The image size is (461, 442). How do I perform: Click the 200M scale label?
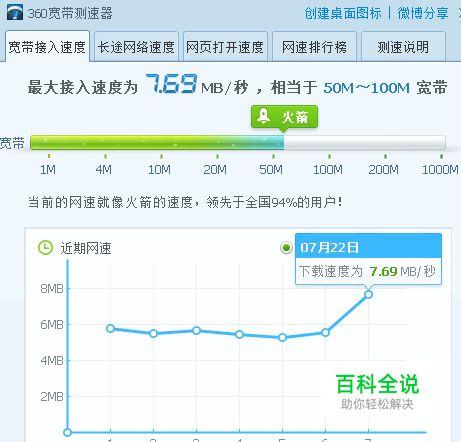tap(384, 170)
